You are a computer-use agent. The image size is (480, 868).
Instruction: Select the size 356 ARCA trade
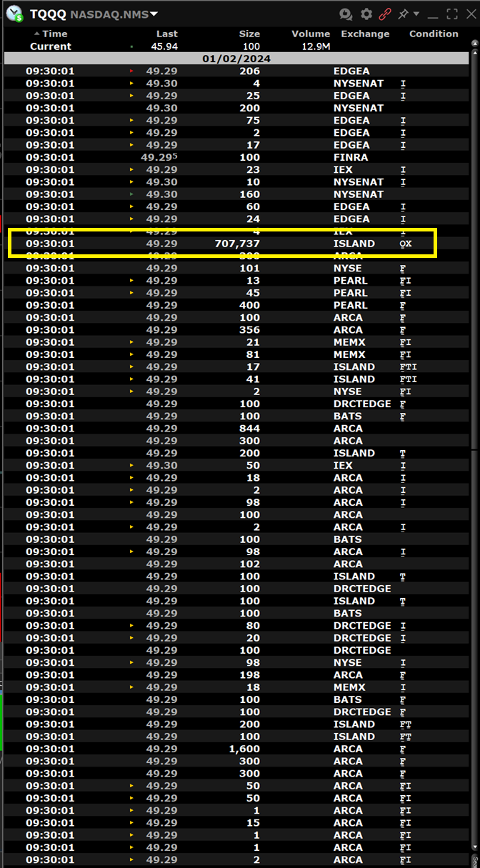coord(236,330)
